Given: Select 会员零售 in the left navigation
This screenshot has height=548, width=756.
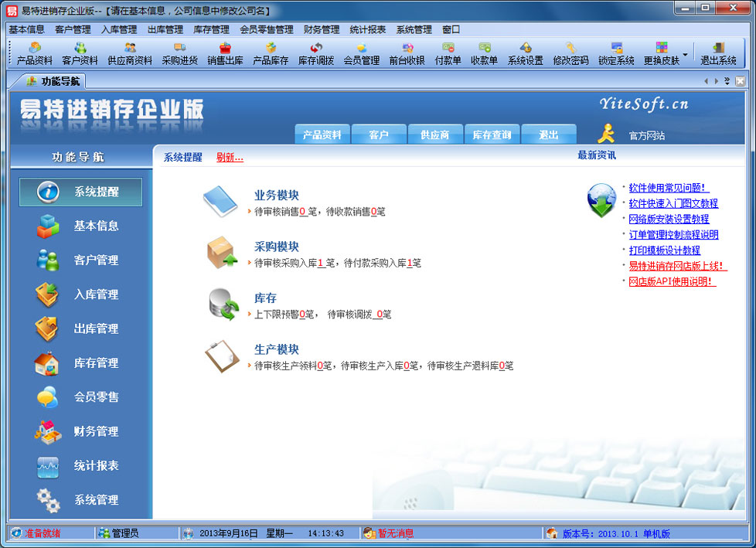Looking at the screenshot, I should (x=80, y=397).
